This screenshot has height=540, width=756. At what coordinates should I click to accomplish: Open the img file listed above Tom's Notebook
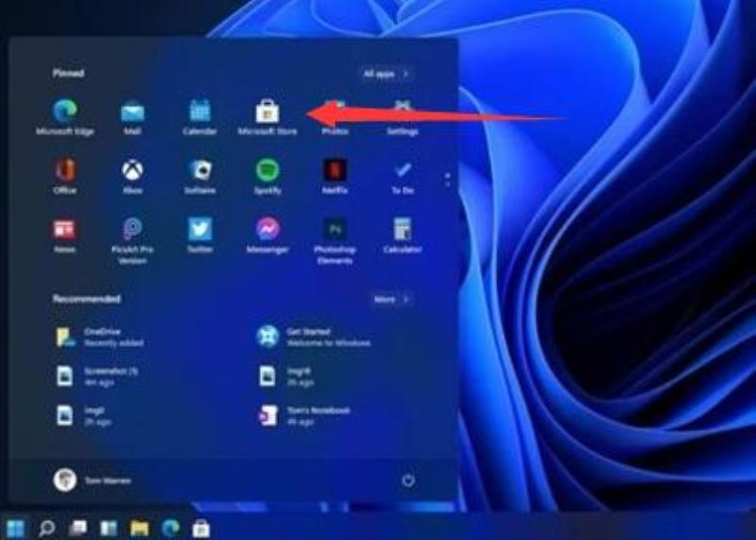tap(286, 376)
